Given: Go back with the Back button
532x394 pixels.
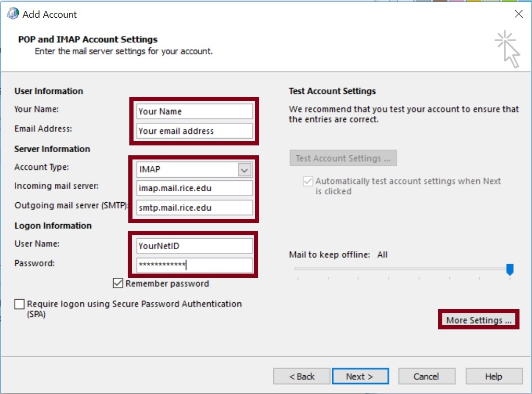Looking at the screenshot, I should tap(301, 376).
